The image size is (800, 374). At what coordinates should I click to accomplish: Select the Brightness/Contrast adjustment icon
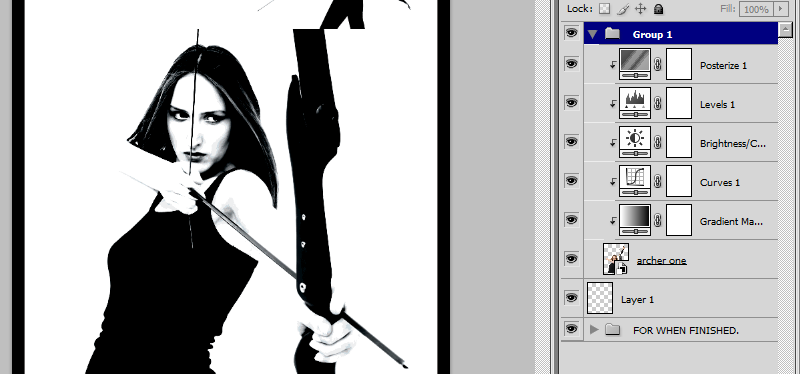pyautogui.click(x=635, y=142)
